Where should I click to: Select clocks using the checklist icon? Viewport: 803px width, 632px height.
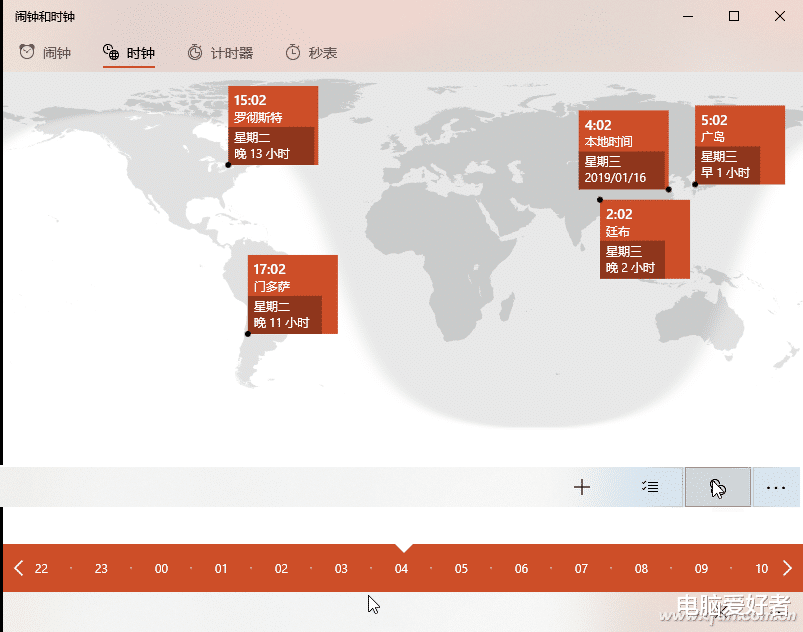tap(650, 487)
